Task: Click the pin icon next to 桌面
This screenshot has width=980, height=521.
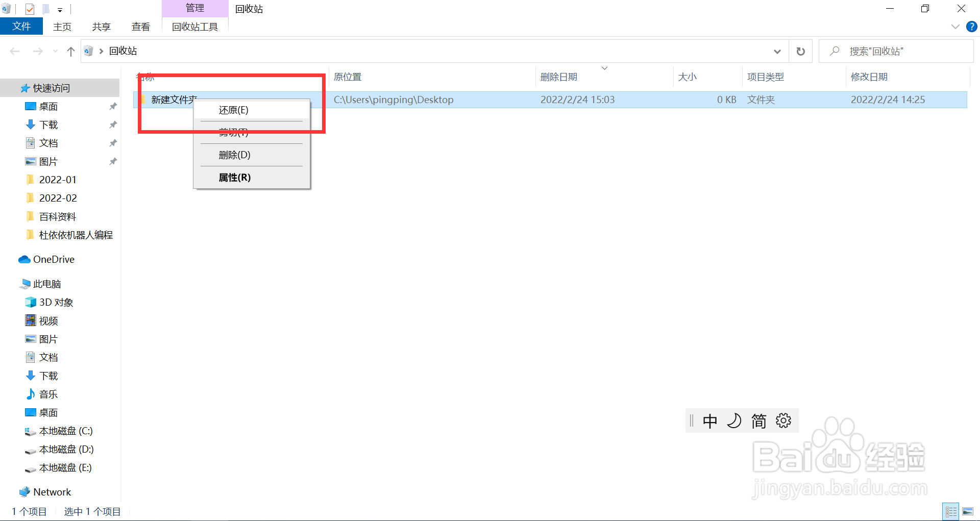Action: pyautogui.click(x=113, y=107)
